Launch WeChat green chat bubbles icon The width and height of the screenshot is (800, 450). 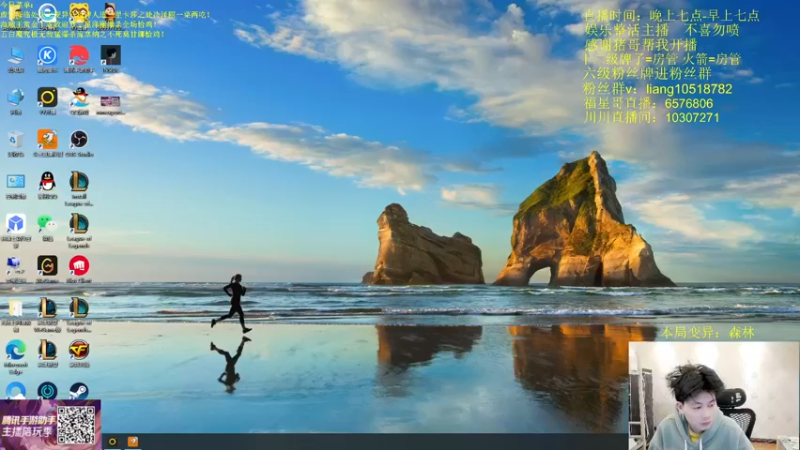pos(47,223)
